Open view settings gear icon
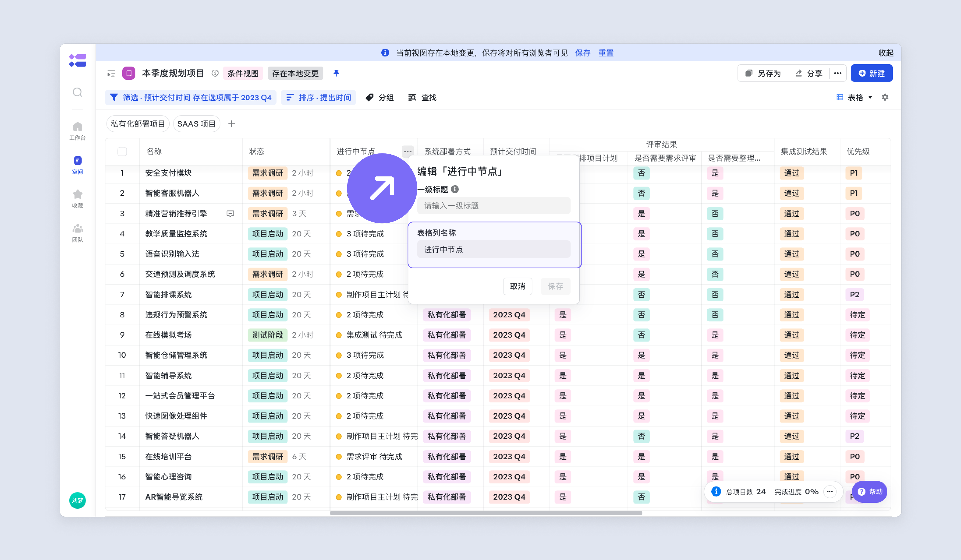Screen dimensions: 961x560 (x=885, y=97)
